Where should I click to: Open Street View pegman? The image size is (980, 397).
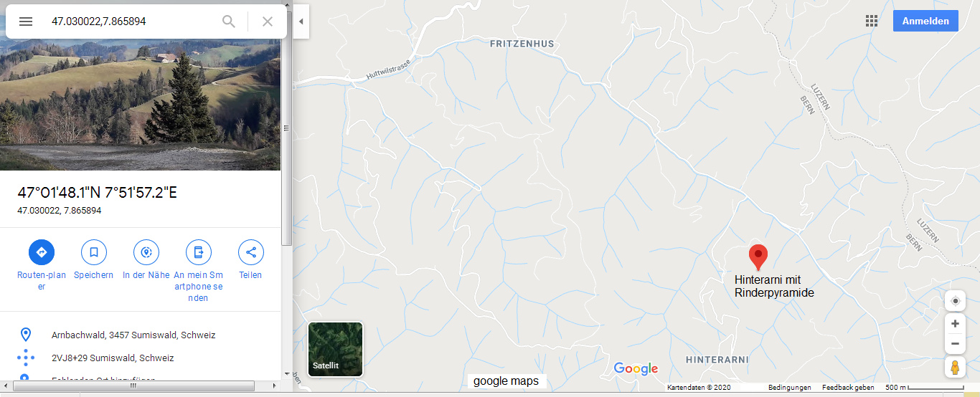(x=955, y=367)
